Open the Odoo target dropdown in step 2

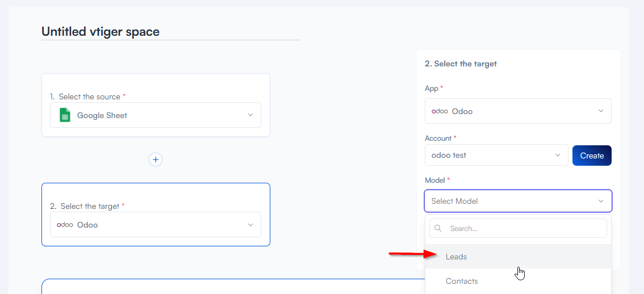pos(156,225)
